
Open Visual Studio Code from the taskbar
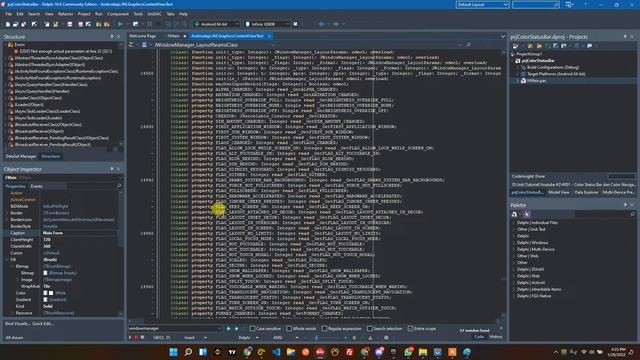coord(276,352)
